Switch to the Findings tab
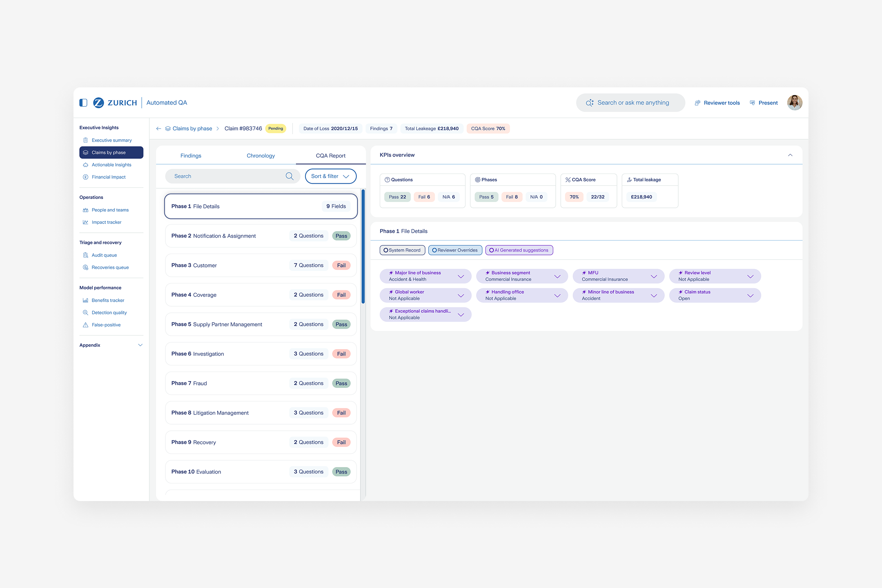The image size is (882, 588). point(191,156)
